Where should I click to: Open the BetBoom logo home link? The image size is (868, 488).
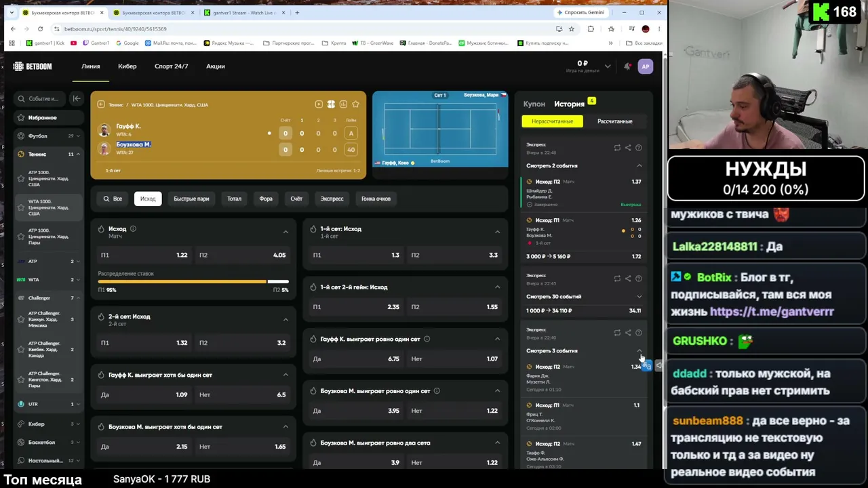pyautogui.click(x=33, y=66)
